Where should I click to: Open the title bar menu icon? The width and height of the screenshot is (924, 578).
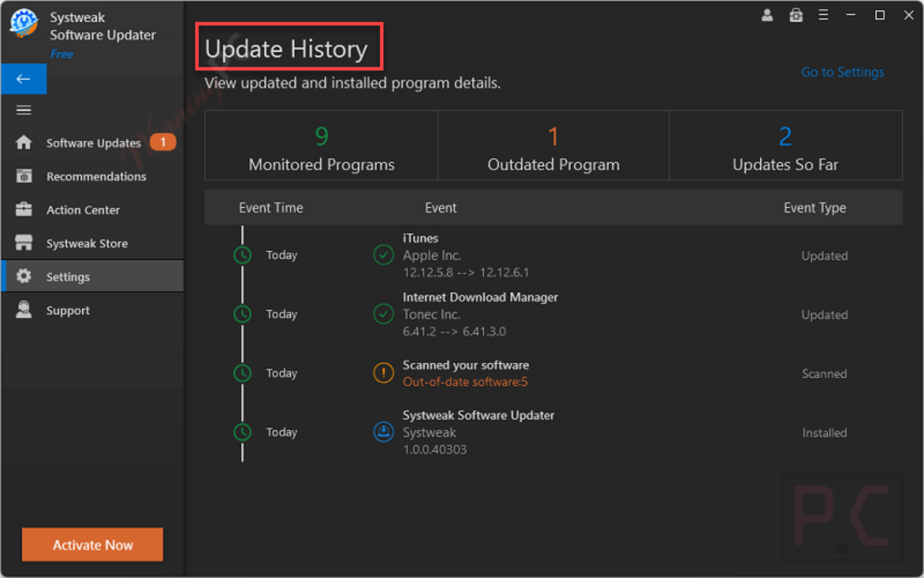(x=824, y=15)
